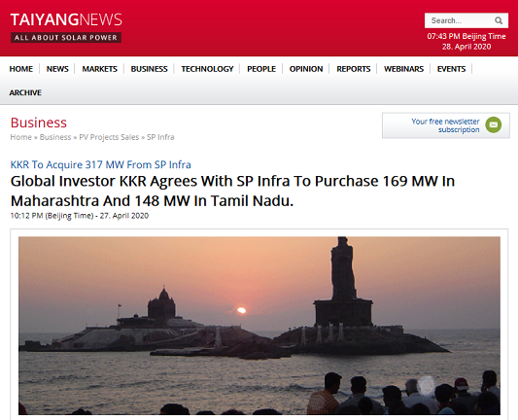Open the EVENTS menu item
518x420 pixels.
pyautogui.click(x=451, y=69)
